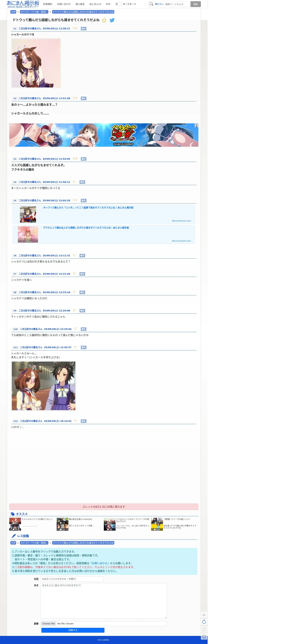The image size is (293, 644).
Task: Click the 現行スレ search scope link
Action: click(x=159, y=4)
